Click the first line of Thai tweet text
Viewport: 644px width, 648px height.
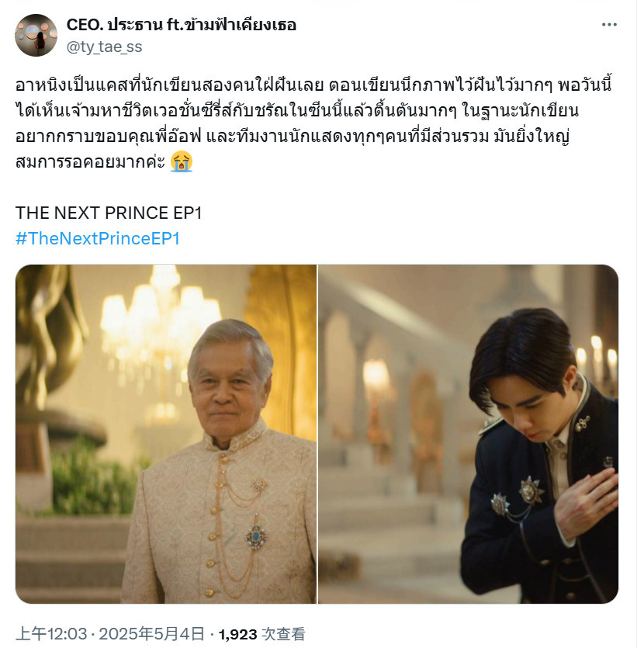click(313, 85)
